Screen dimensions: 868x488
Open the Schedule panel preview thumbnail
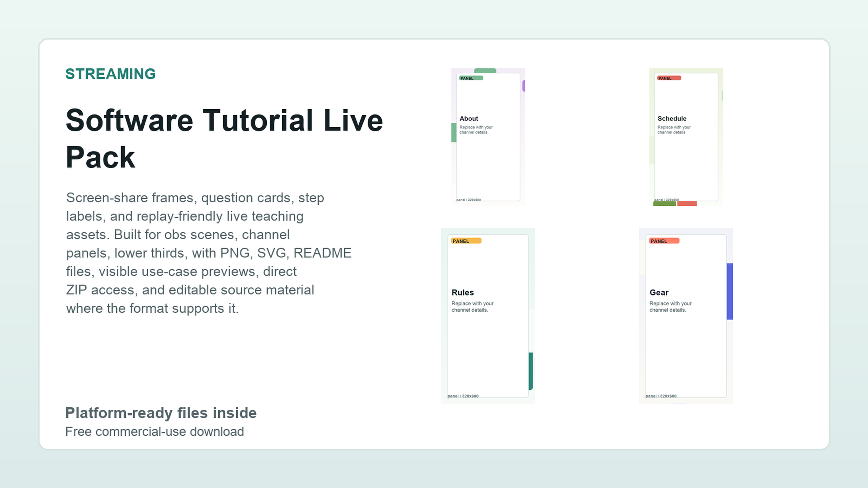(686, 137)
